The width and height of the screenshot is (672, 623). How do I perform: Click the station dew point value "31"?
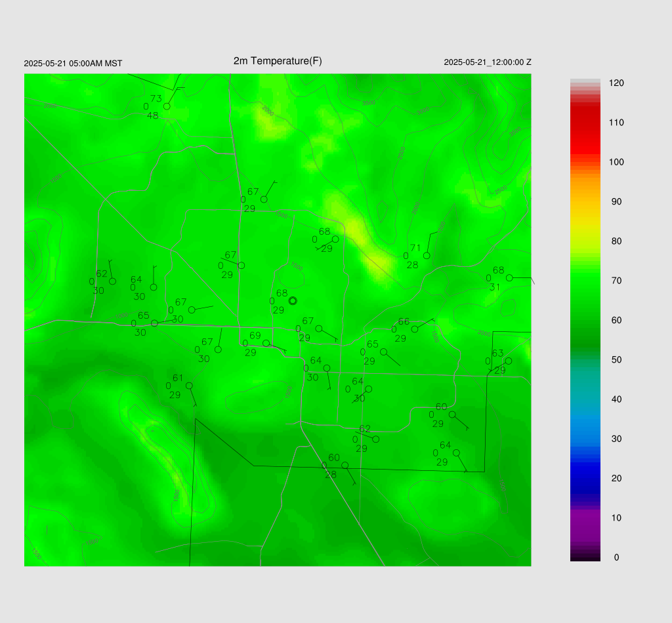[495, 287]
